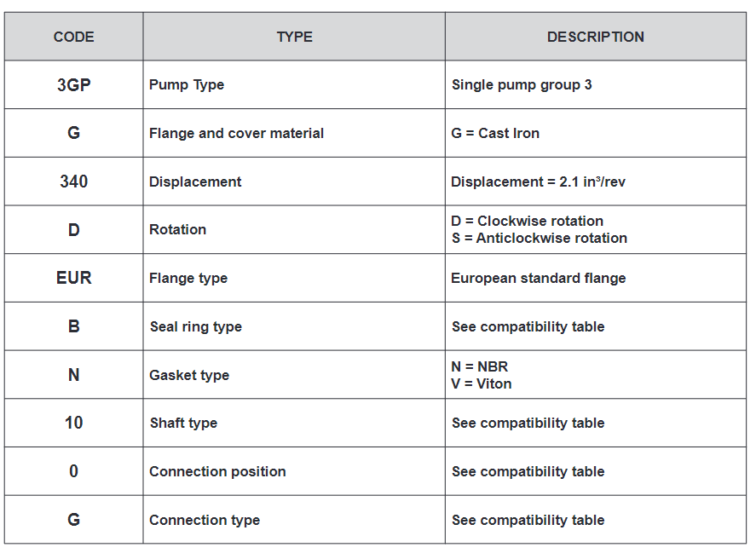Viewport: 756px width, 559px height.
Task: Click the TYPE column header
Action: 294,37
